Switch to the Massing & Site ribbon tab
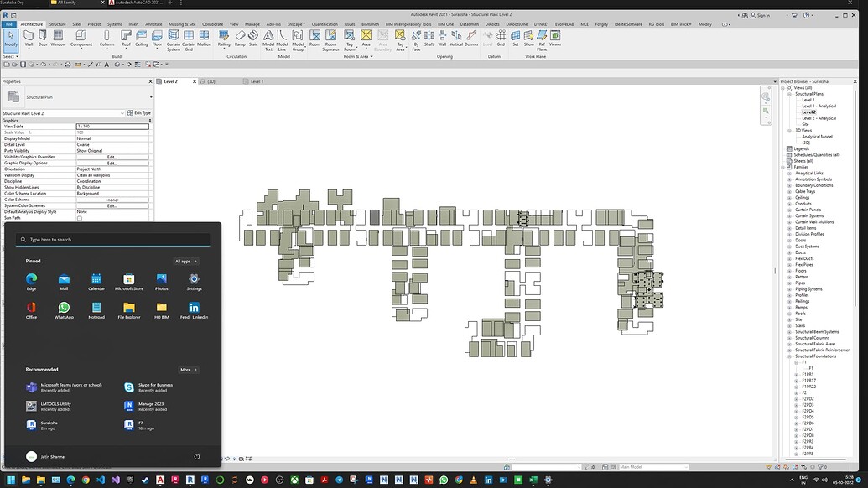The width and height of the screenshot is (868, 488). [x=180, y=24]
